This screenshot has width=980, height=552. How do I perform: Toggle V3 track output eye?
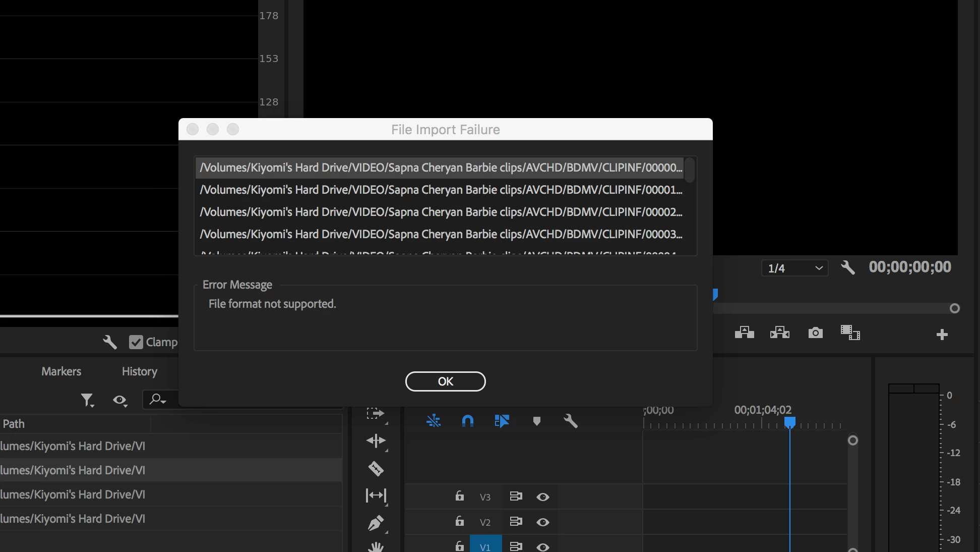(542, 497)
